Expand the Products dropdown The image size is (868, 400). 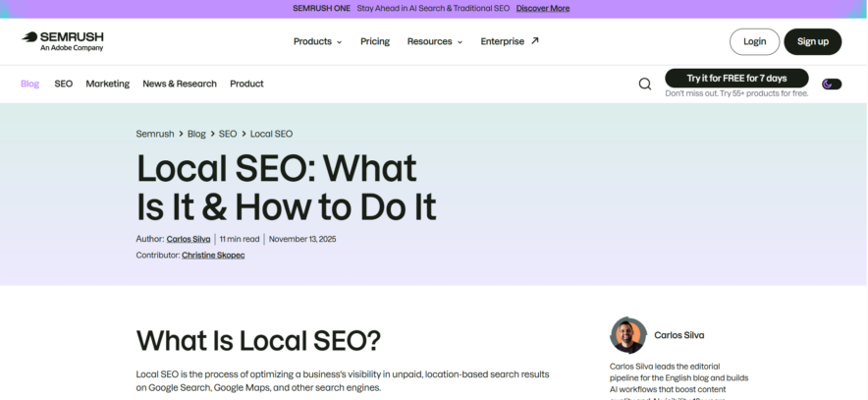(318, 41)
